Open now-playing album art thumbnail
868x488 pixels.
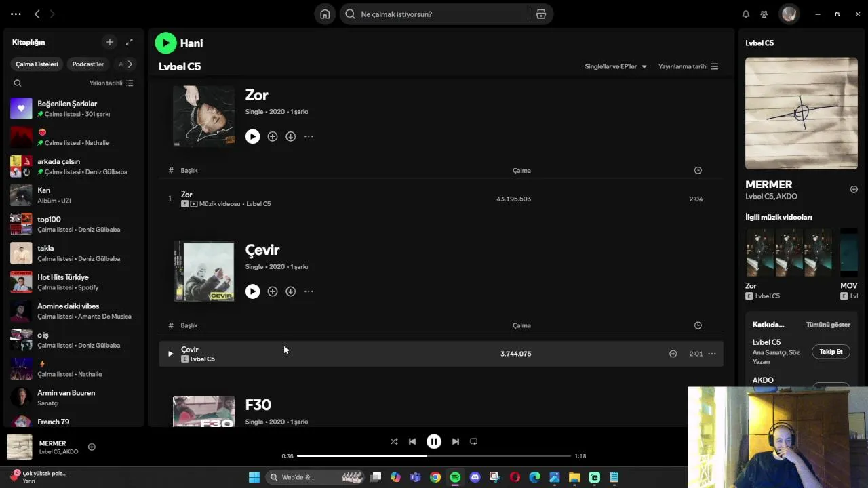20,447
